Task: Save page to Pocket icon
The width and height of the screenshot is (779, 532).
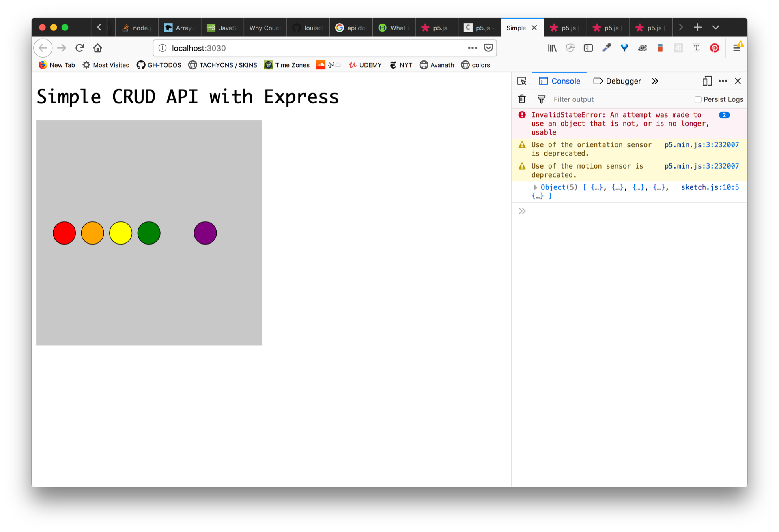Action: 488,48
